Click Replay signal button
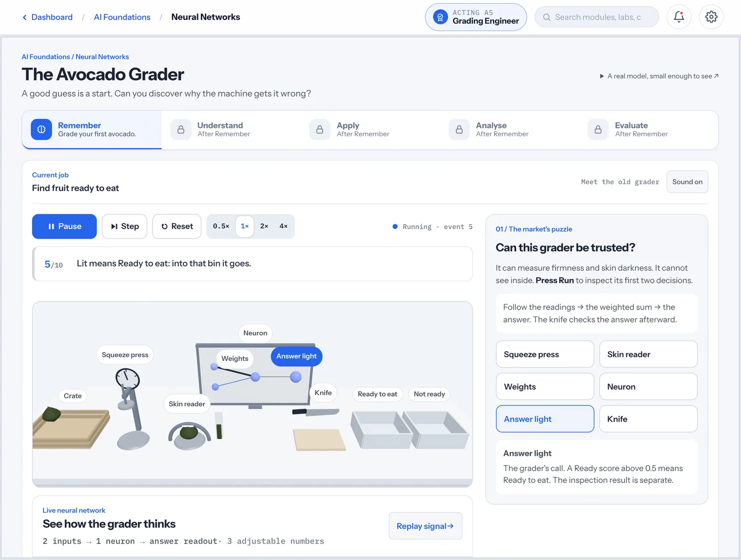 425,526
